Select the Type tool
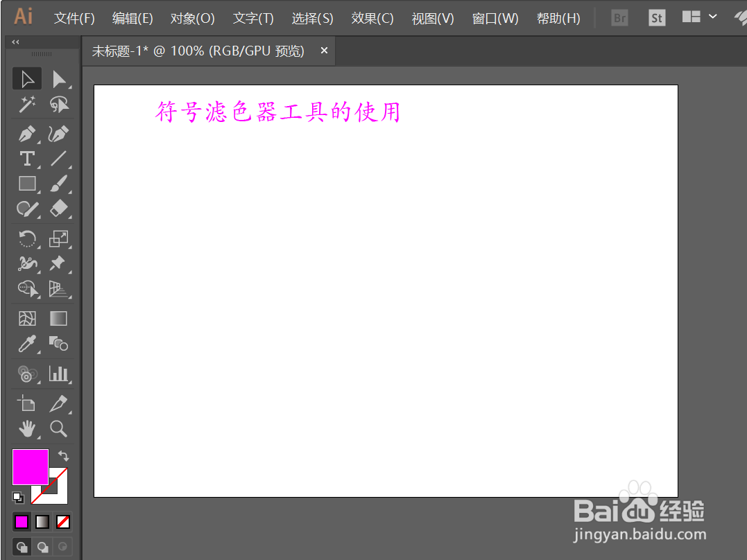 (x=27, y=159)
